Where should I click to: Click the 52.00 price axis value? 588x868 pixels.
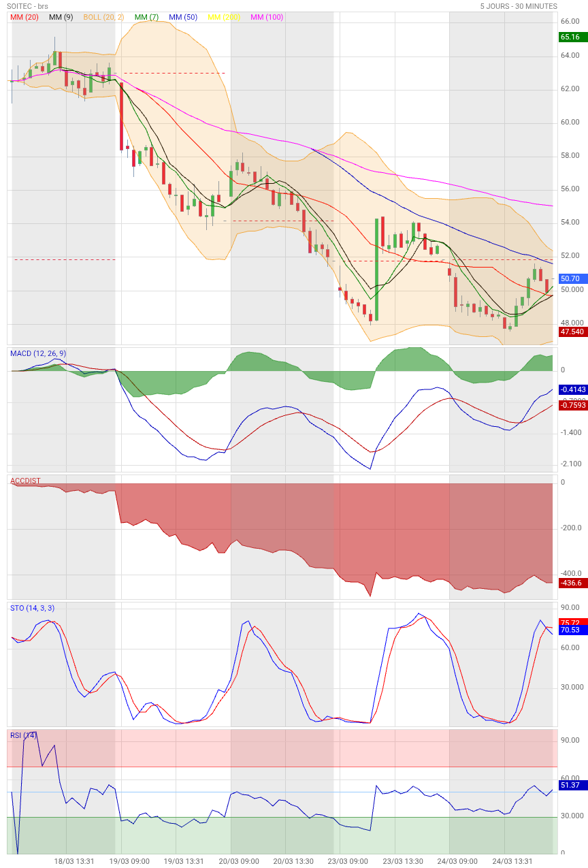(x=570, y=255)
